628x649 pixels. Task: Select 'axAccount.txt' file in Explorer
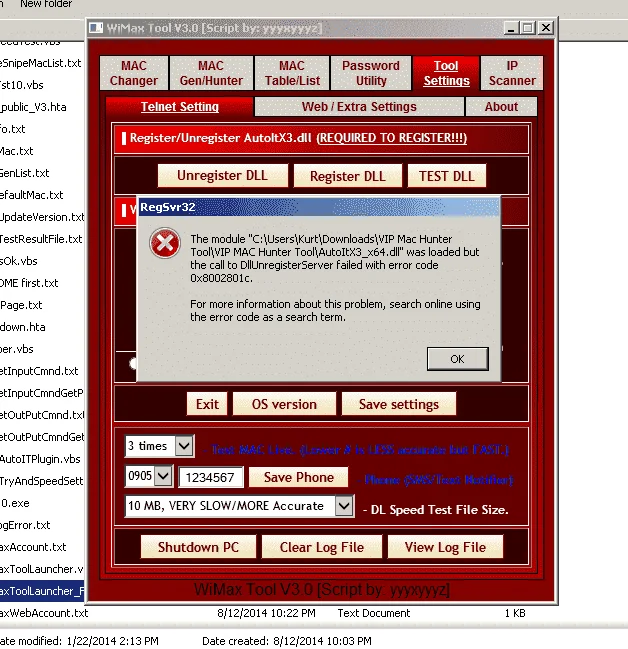click(x=33, y=547)
